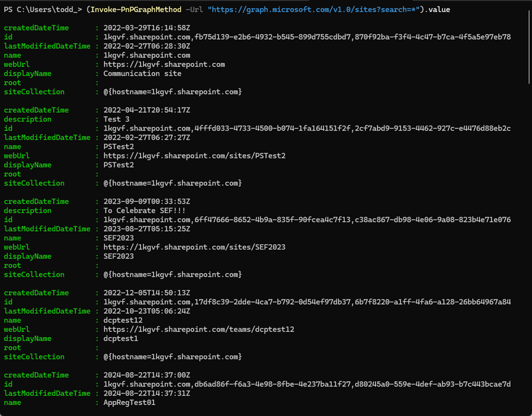This screenshot has width=532, height=416.
Task: Click the root label under dcptest1
Action: coord(12,348)
